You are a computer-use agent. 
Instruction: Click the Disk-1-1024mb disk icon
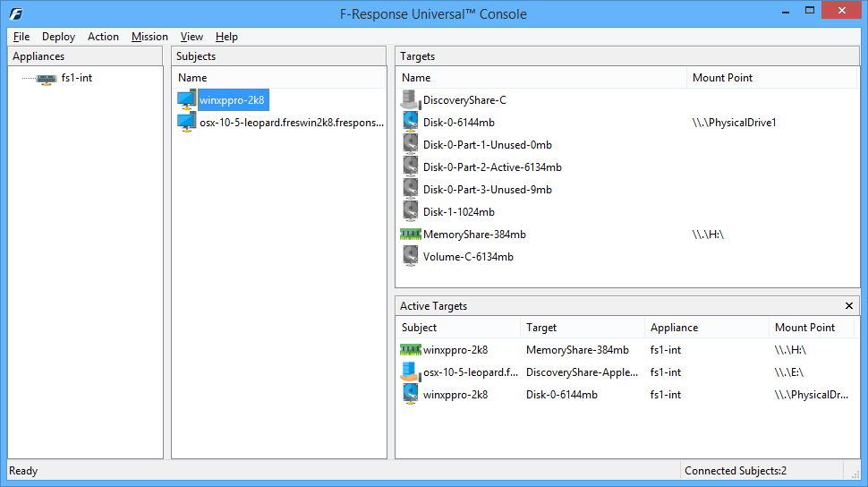[410, 211]
